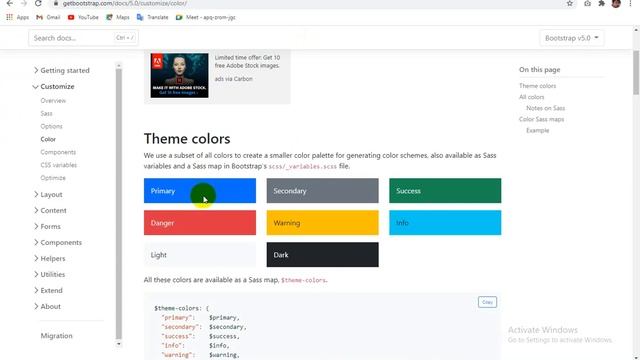Click the Dark swatch
The height and width of the screenshot is (360, 640).
tap(322, 255)
